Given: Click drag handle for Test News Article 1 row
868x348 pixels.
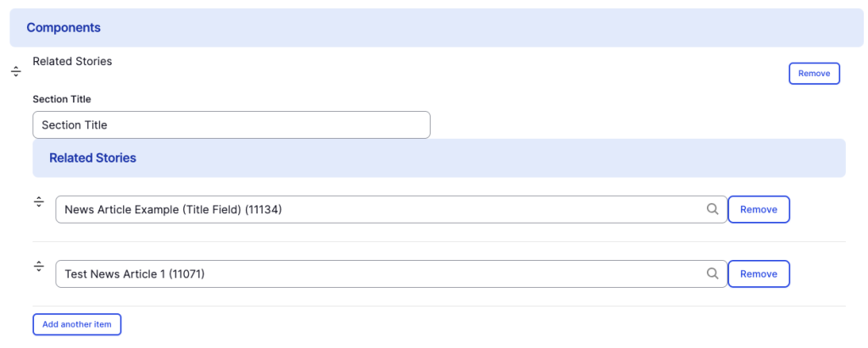Looking at the screenshot, I should pyautogui.click(x=39, y=267).
